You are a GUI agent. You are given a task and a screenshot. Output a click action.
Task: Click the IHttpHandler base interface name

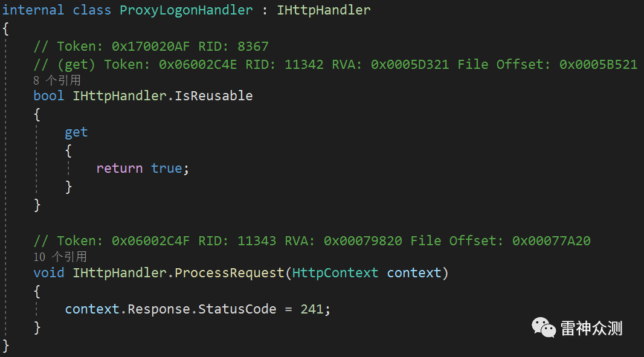click(x=324, y=10)
